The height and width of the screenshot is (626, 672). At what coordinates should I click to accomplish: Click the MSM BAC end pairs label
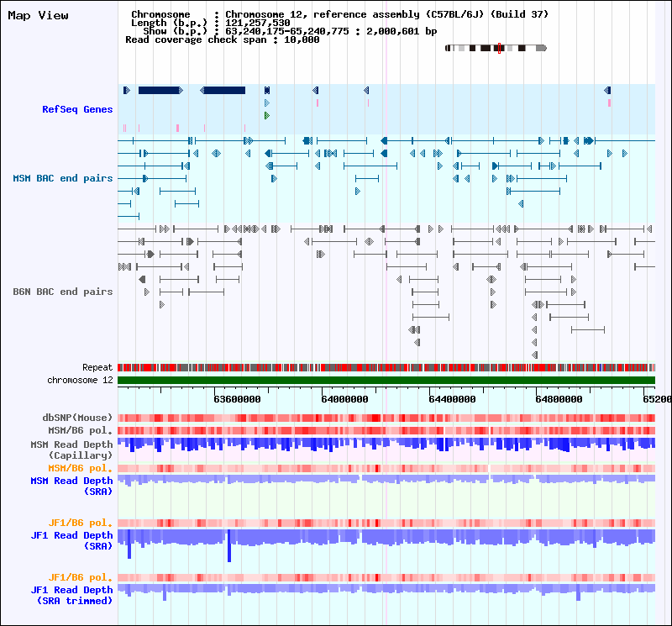click(62, 178)
